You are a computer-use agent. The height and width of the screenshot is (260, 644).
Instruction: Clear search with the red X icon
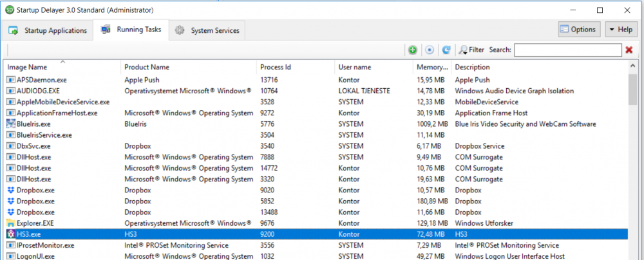coord(629,50)
